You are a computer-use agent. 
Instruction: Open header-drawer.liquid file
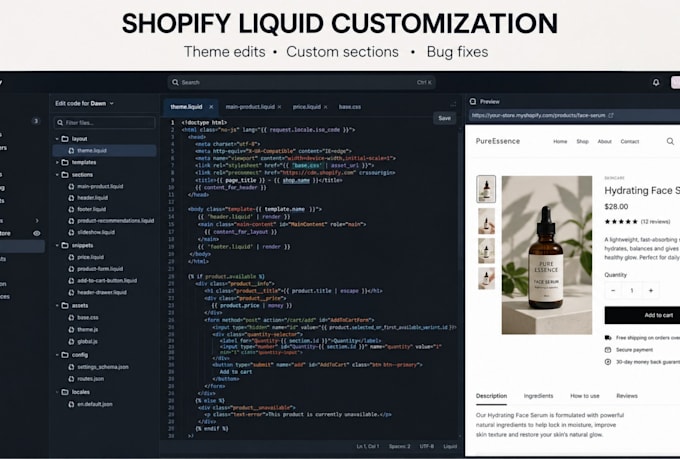pos(101,292)
